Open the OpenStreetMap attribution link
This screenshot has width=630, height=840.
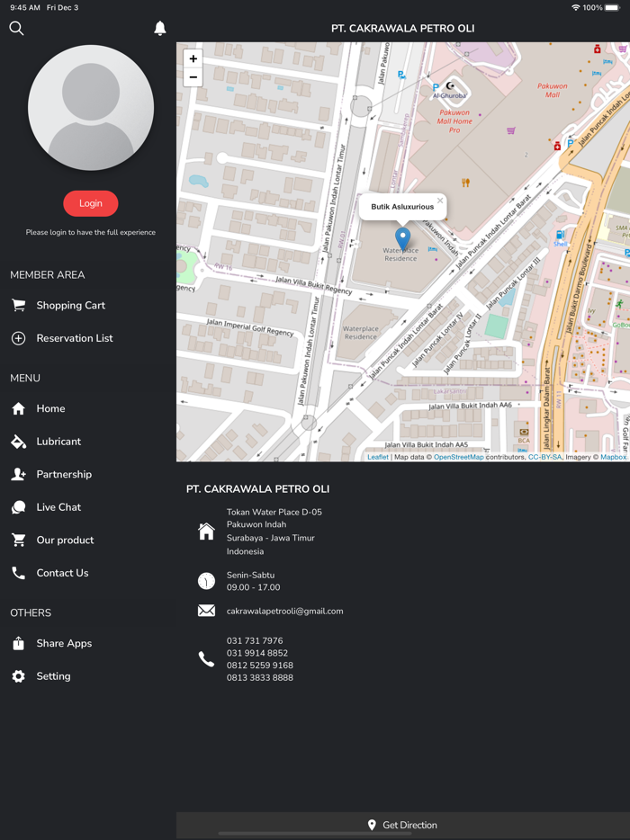coord(458,457)
